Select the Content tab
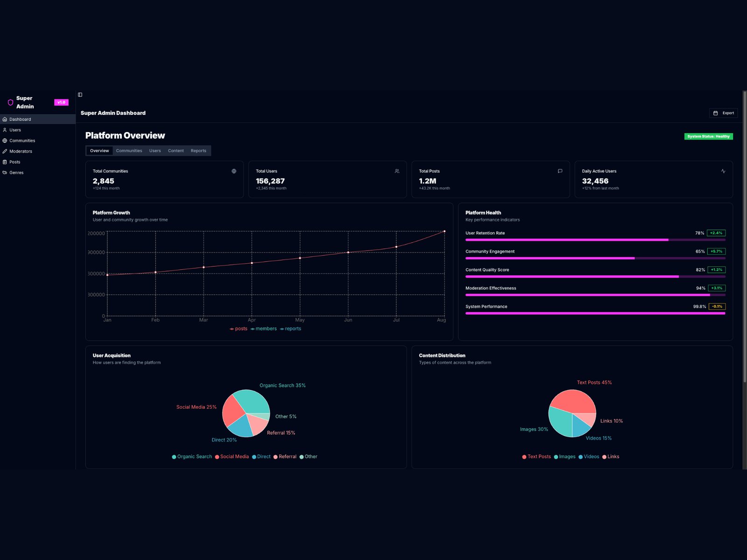This screenshot has width=747, height=560. 176,151
